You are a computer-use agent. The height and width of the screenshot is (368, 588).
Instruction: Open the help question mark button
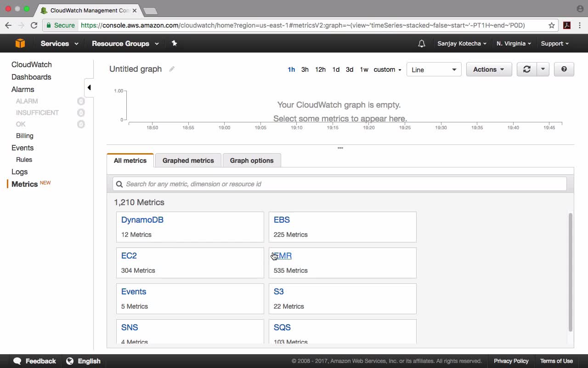564,69
